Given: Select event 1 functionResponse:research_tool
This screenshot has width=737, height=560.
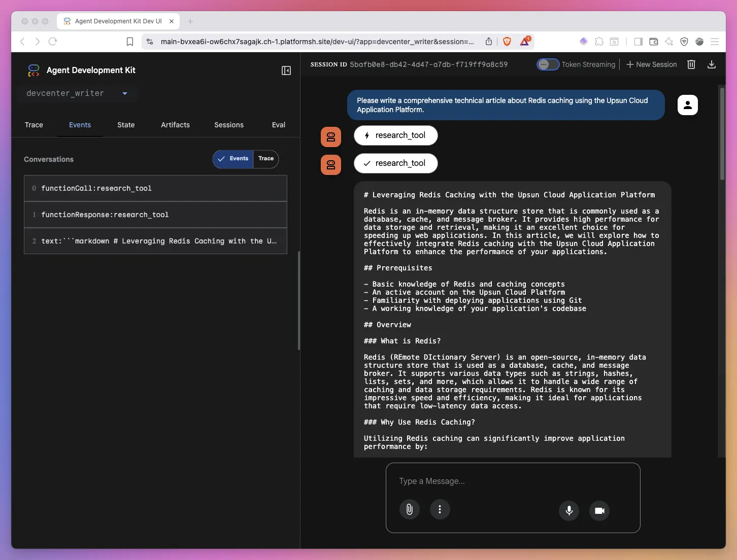Looking at the screenshot, I should click(155, 215).
